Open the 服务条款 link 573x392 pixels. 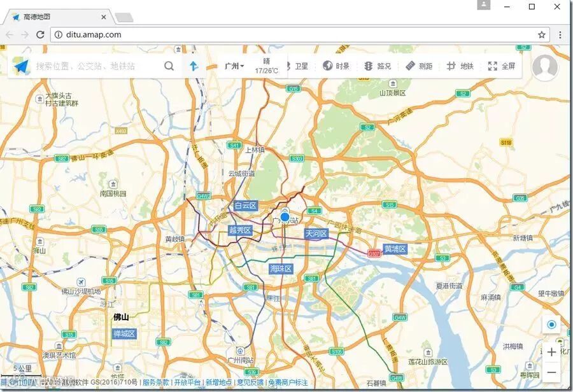(x=156, y=382)
